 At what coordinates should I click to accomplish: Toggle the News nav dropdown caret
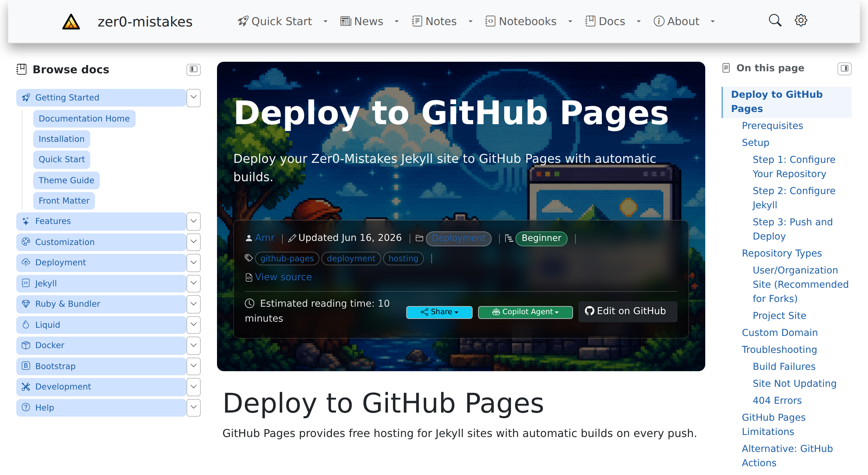pos(397,22)
